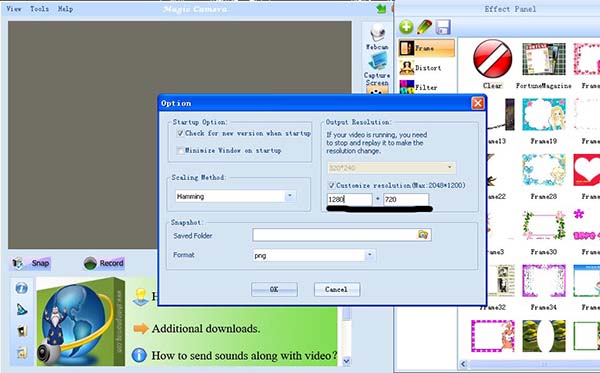Click the custom width field showing 1280
Image resolution: width=600 pixels, height=373 pixels.
click(x=349, y=199)
